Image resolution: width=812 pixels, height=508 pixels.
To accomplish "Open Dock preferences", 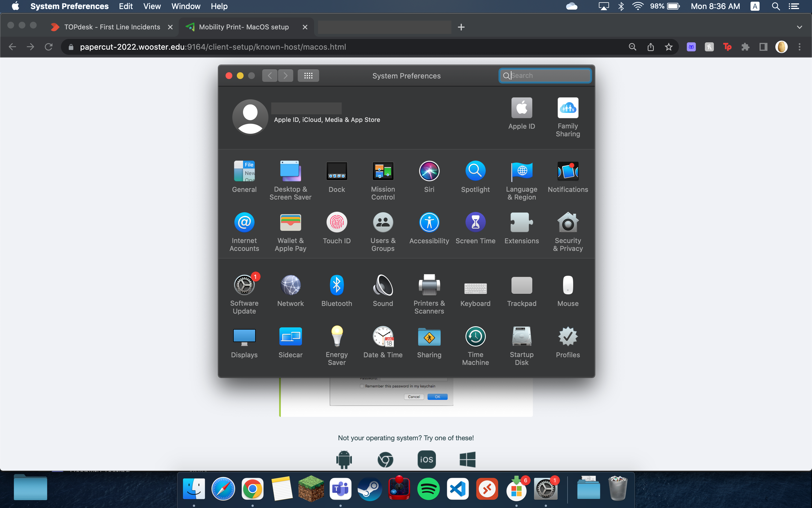I will [x=337, y=176].
